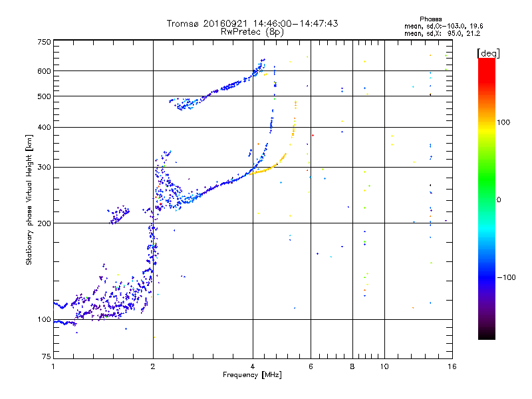Click the y-axis tick label "600"
This screenshot has width=532, height=399.
[x=44, y=71]
